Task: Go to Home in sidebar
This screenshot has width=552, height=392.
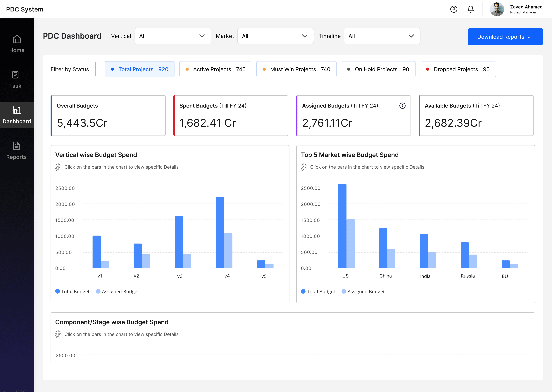Action: point(17,44)
